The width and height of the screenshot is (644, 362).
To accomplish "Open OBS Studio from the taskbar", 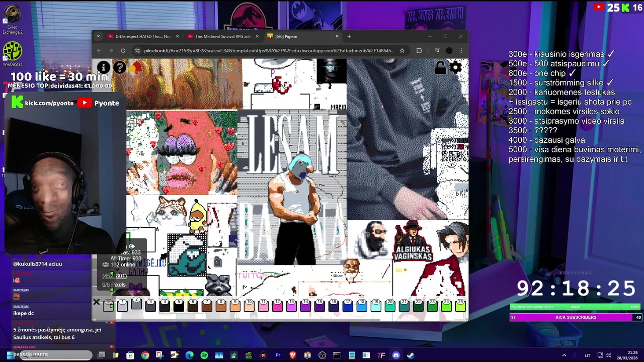I will [x=322, y=355].
